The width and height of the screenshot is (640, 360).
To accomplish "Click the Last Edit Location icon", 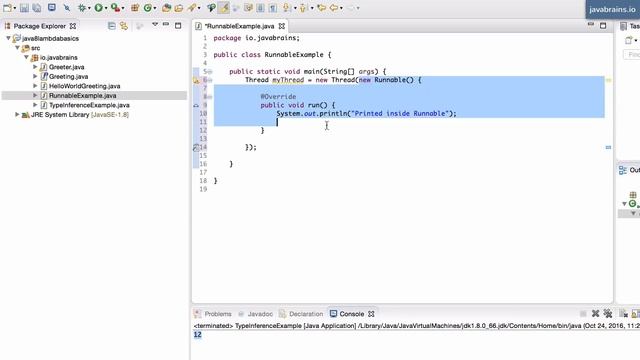I will pyautogui.click(x=322, y=8).
